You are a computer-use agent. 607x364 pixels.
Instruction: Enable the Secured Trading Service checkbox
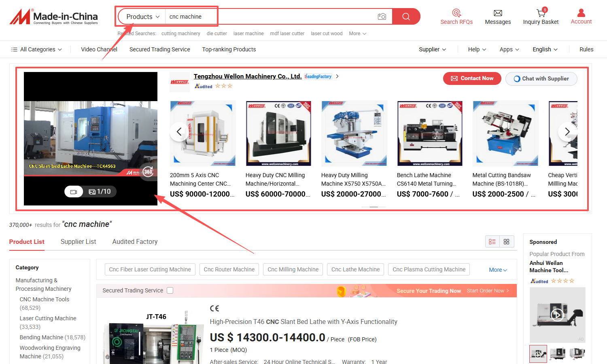(x=170, y=290)
